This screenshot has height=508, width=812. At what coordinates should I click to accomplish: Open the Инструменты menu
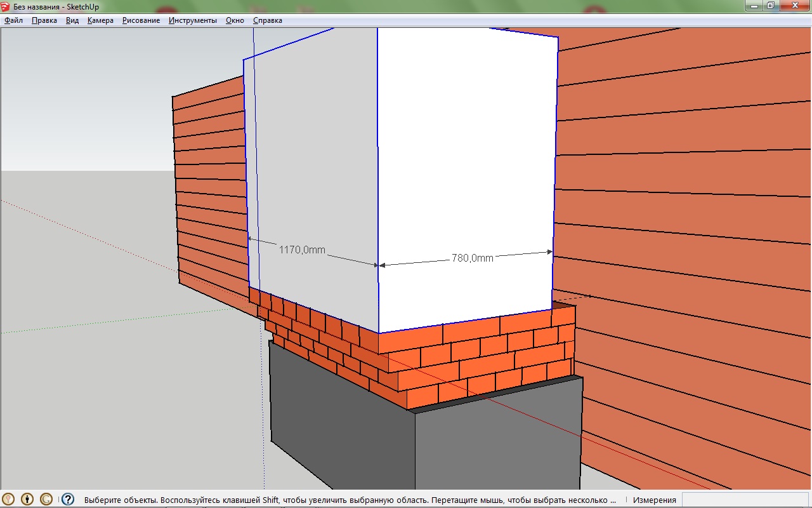tap(193, 20)
